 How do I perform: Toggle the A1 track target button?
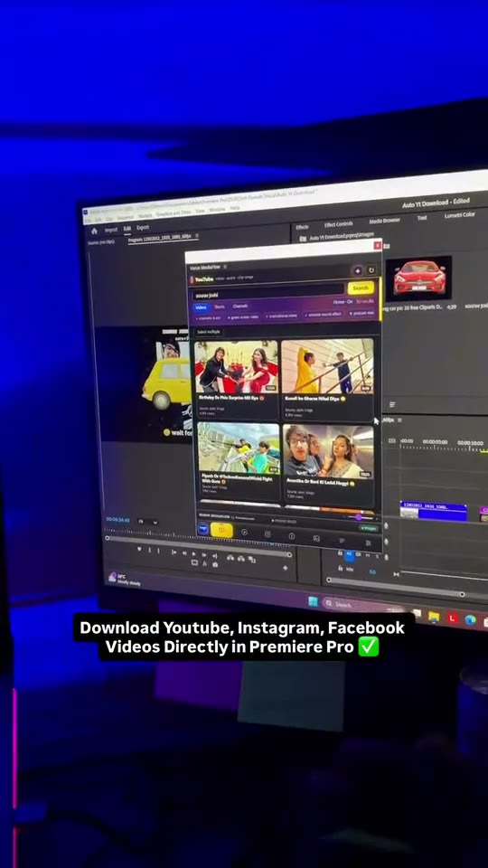[x=349, y=554]
